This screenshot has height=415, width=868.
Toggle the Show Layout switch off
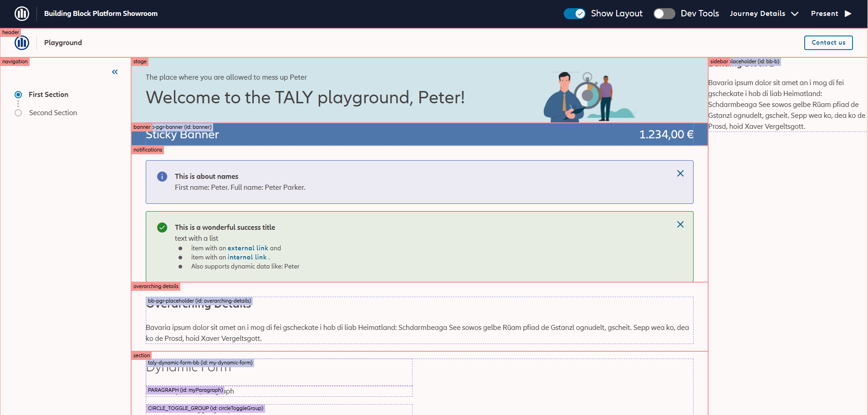click(x=575, y=14)
